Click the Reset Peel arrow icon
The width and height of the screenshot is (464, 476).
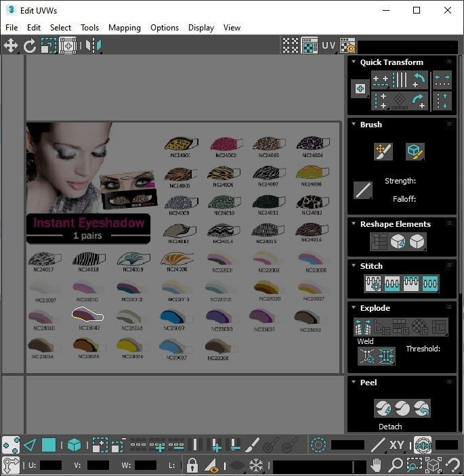421,408
